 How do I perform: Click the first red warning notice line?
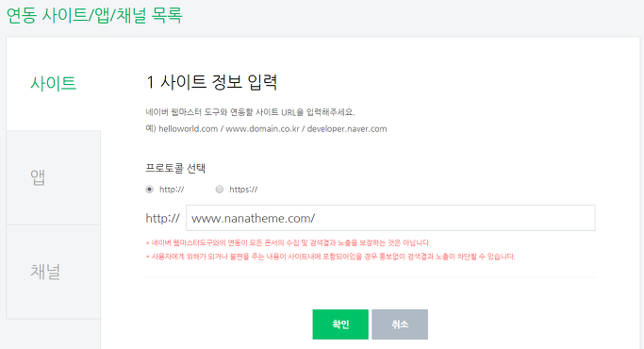[289, 243]
